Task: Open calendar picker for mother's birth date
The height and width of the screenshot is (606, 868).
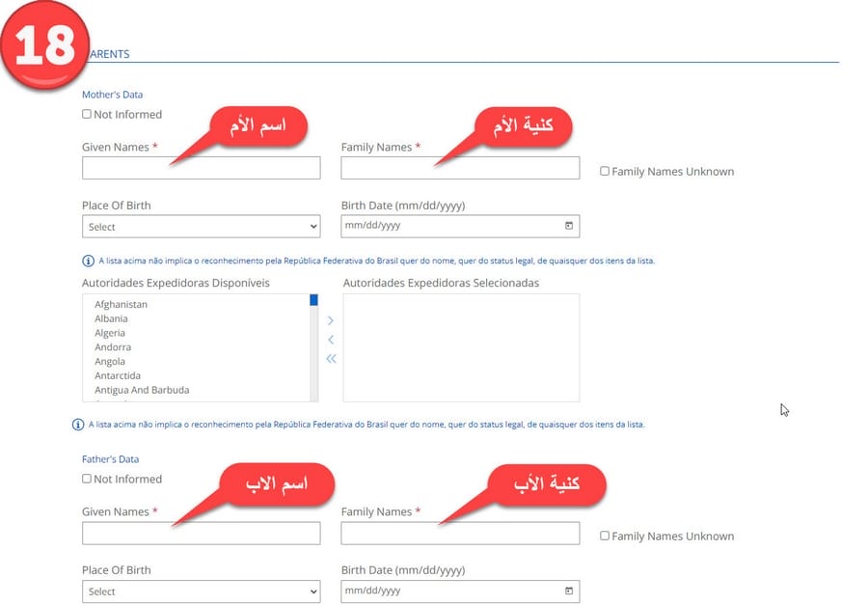Action: (569, 226)
